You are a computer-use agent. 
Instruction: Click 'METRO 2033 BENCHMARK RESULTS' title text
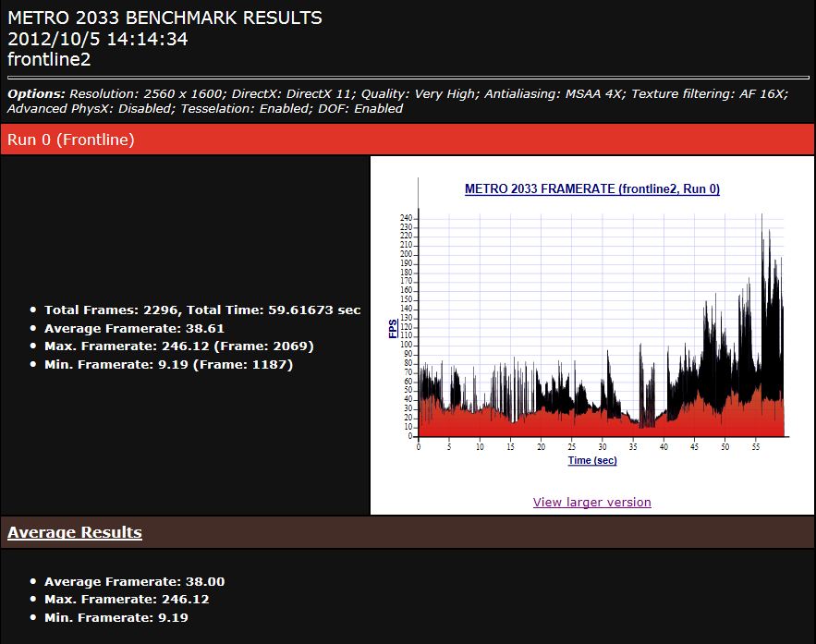[x=164, y=18]
